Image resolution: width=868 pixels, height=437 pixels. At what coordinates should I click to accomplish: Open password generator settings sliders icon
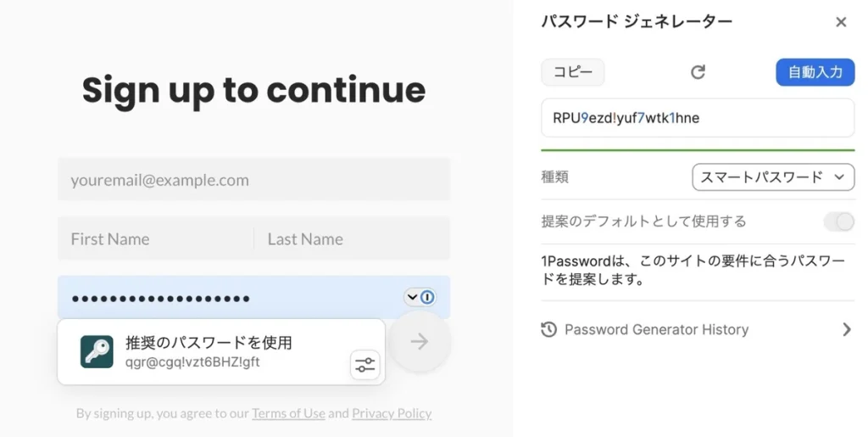(x=364, y=365)
